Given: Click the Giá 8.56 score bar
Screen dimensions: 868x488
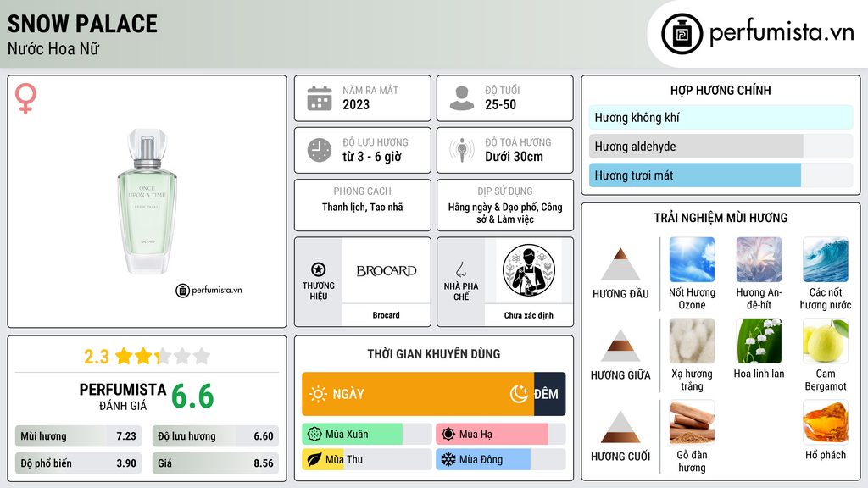Looking at the screenshot, I should click(x=215, y=463).
